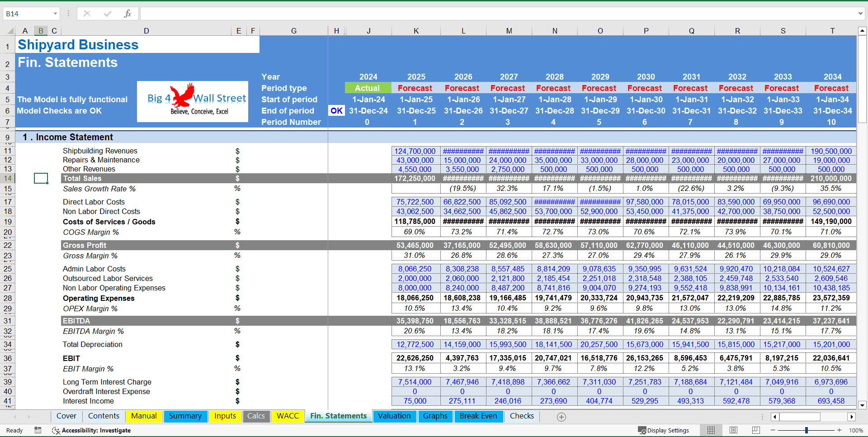Select the Fin. Statements sheet tab
Screen dimensions: 868x437
pyautogui.click(x=339, y=416)
